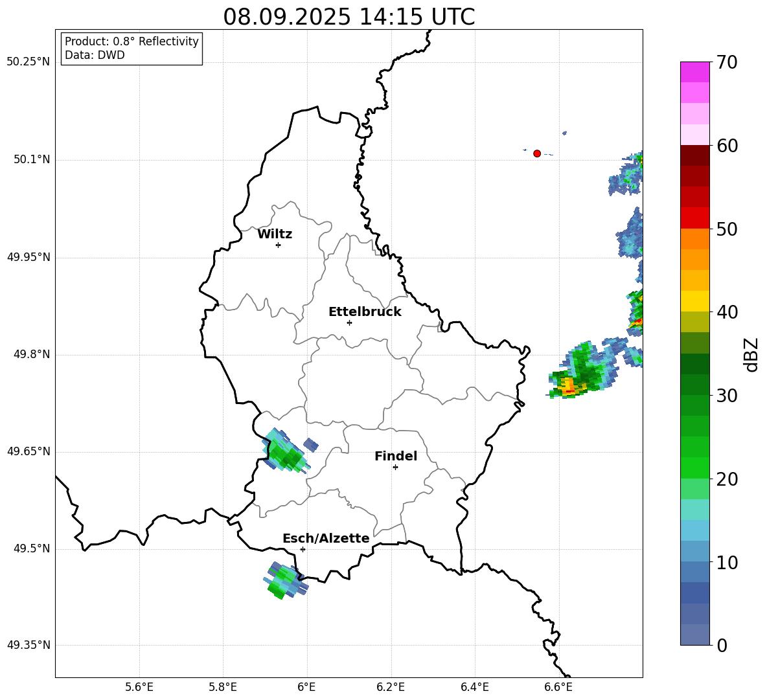Click the radar echo south of Esch/Alzette
Screen dimensions: 767x700
286,581
